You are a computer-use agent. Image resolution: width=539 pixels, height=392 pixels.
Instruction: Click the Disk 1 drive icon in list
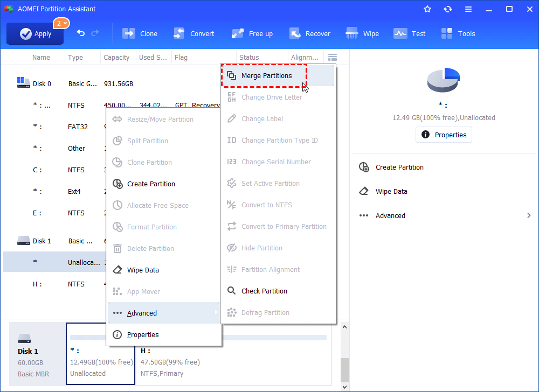(x=23, y=240)
